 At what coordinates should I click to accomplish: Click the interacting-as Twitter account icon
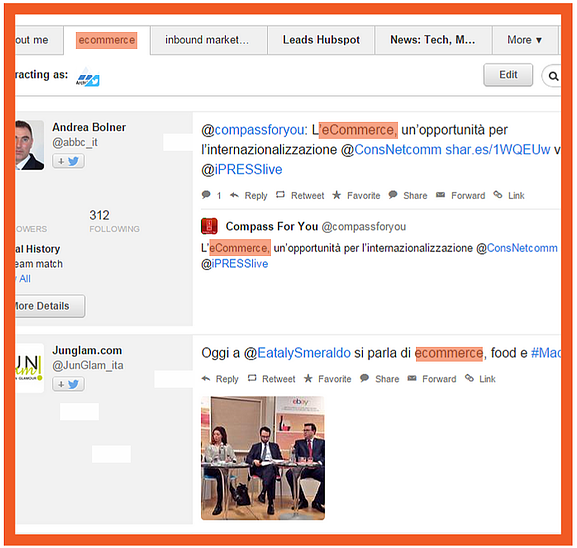coord(88,77)
